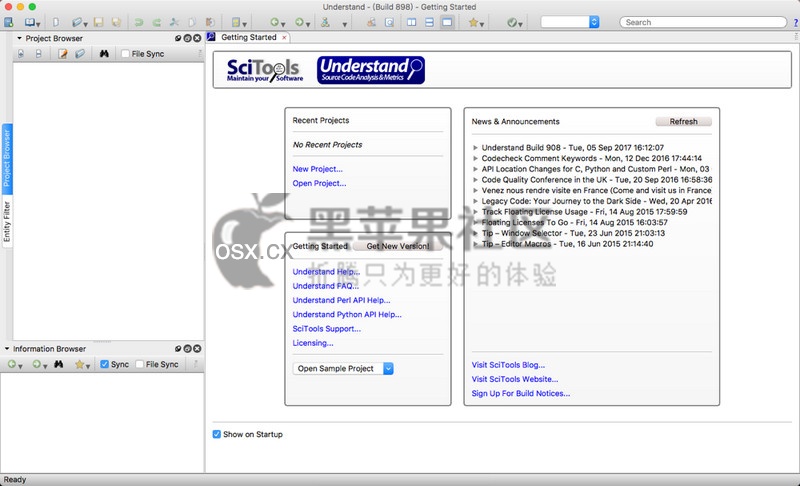Click the Graphs hierarchy toolbar icon
800x486 pixels.
coord(325,22)
